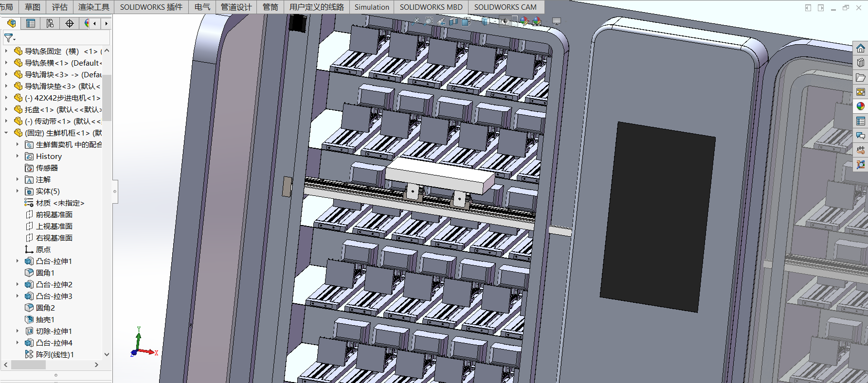Open the SOLIDWORKS CAM tab
The width and height of the screenshot is (868, 383).
tap(505, 7)
